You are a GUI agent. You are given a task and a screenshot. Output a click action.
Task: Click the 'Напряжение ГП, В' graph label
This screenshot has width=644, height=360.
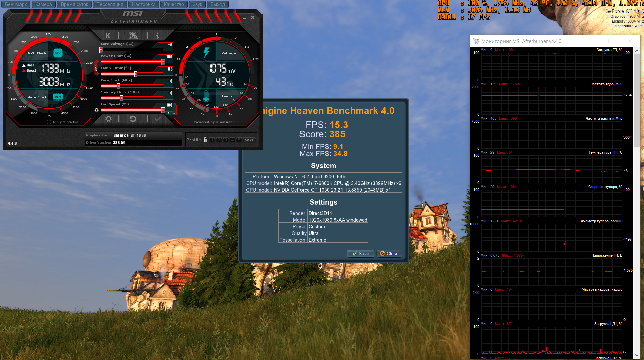pos(607,255)
